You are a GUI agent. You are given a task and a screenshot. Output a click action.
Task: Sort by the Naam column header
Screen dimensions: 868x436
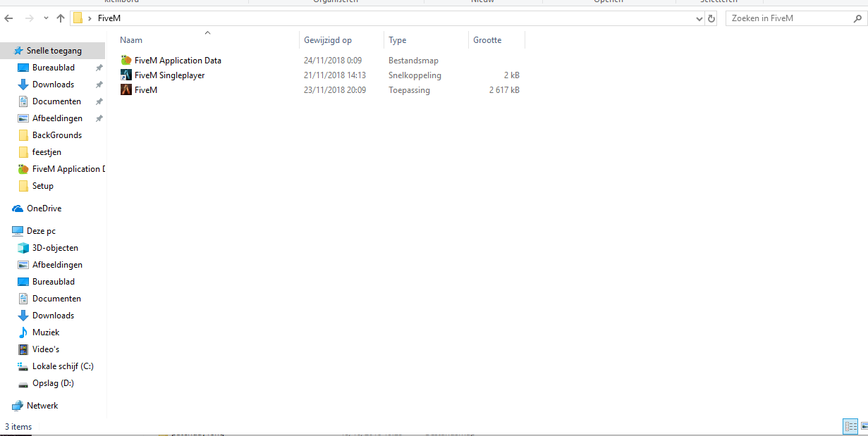(131, 40)
